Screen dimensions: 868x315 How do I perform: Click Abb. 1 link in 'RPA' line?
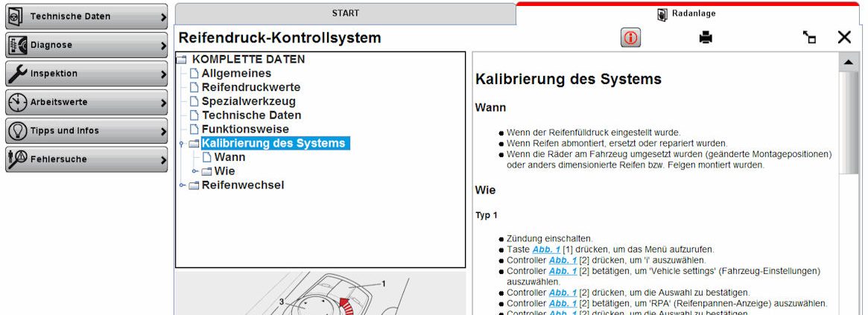(x=563, y=303)
